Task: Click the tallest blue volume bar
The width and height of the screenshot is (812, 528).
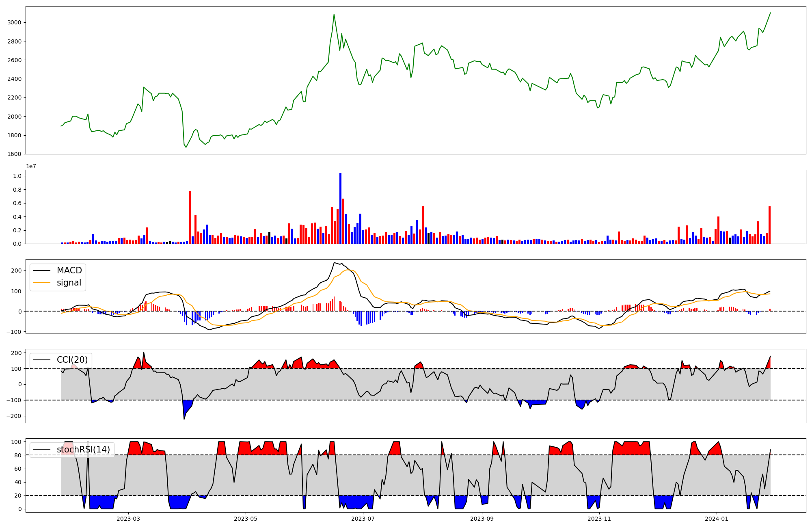Action: [340, 208]
